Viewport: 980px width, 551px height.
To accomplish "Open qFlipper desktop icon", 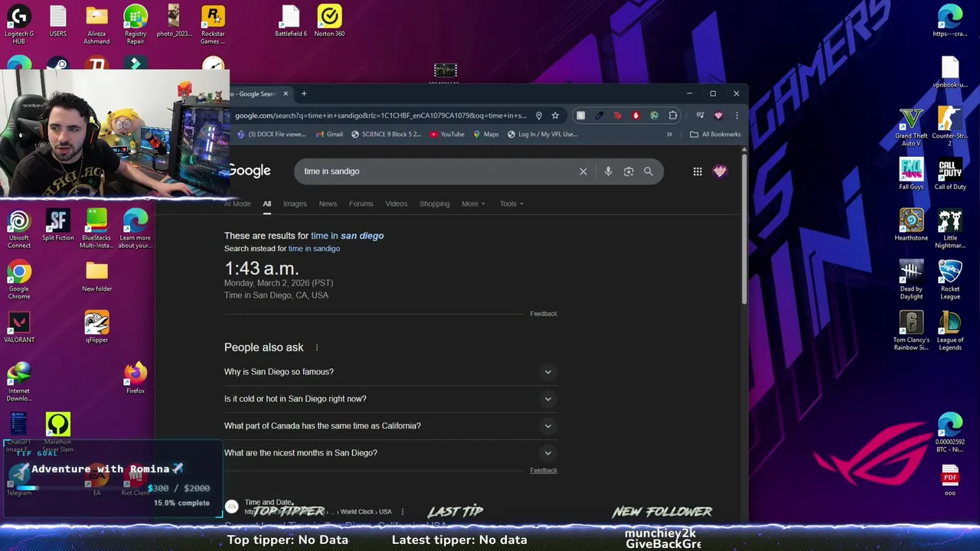I will (96, 328).
